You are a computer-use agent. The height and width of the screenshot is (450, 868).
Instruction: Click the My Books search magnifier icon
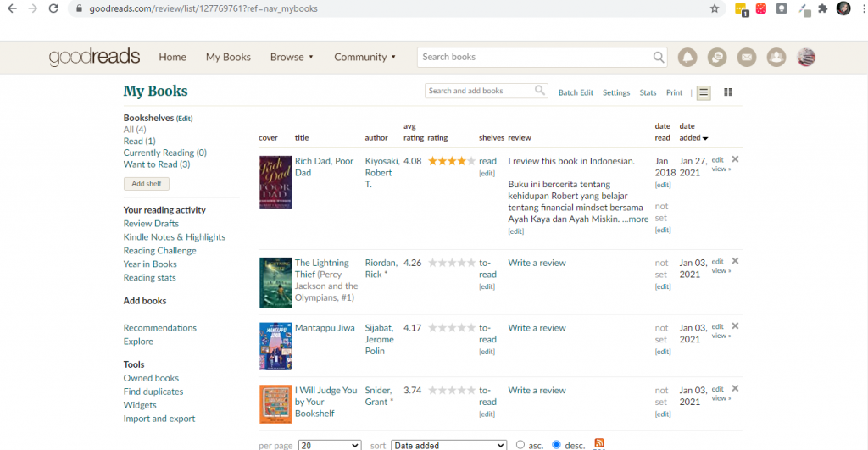tap(540, 90)
